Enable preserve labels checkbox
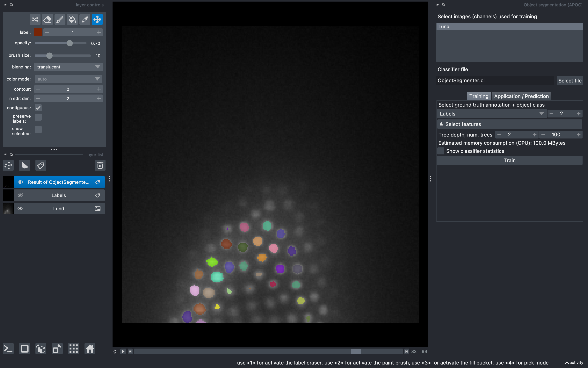This screenshot has width=588, height=368. pos(38,117)
